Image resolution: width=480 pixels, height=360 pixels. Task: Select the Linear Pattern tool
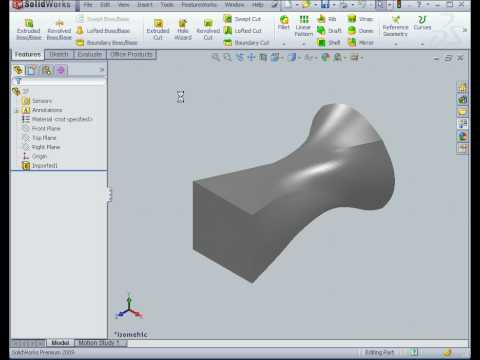coord(304,26)
